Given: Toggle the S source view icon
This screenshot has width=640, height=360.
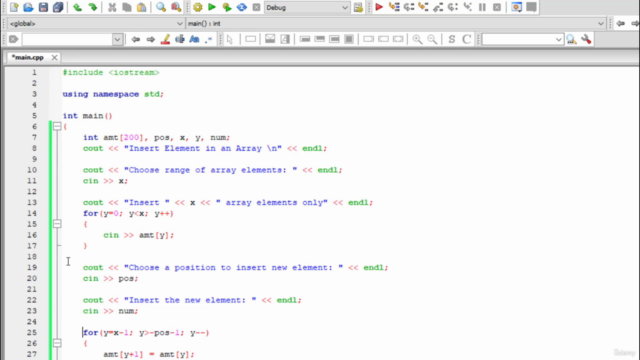Looking at the screenshot, I should coord(451,39).
